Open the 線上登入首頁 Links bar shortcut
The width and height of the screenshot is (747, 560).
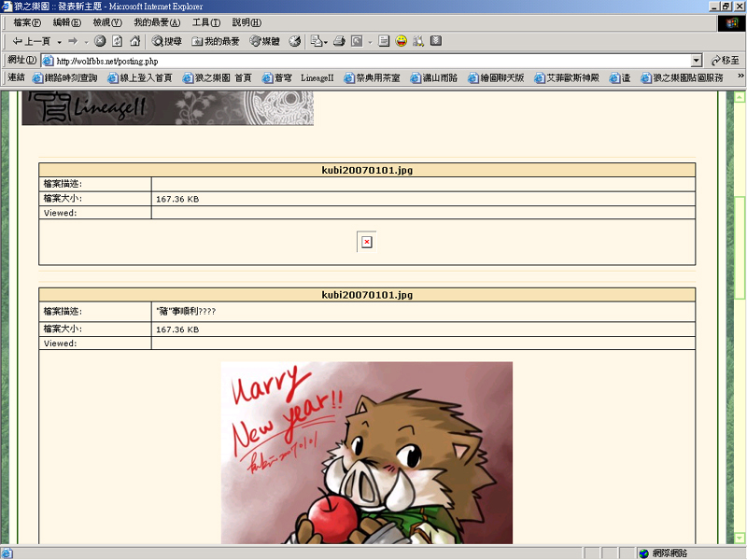(x=140, y=77)
